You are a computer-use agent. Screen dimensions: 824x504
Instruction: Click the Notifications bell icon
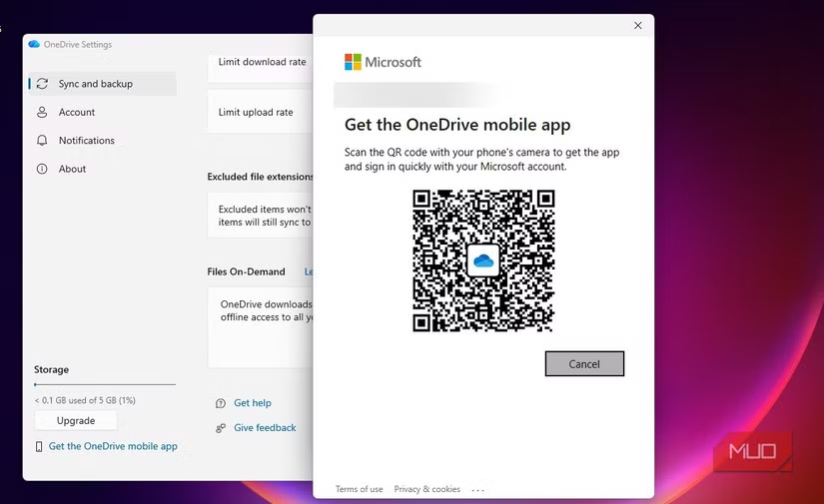coord(42,141)
